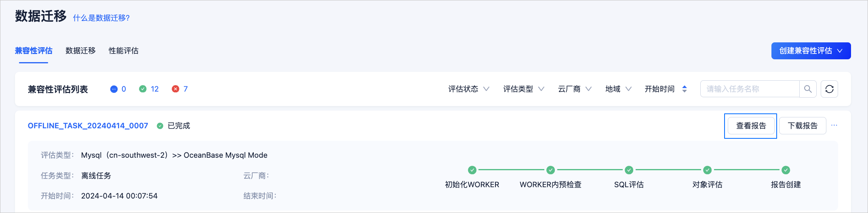Click the 查看报告 button
The width and height of the screenshot is (868, 213).
751,126
